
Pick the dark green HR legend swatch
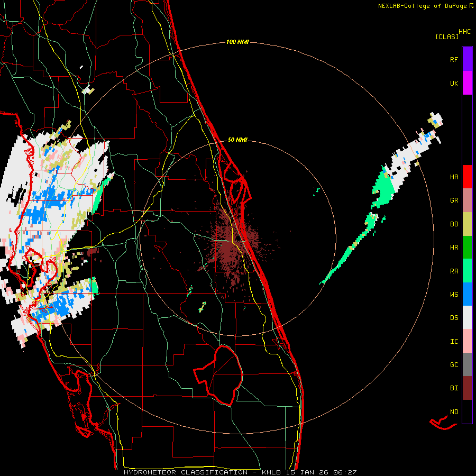(467, 248)
